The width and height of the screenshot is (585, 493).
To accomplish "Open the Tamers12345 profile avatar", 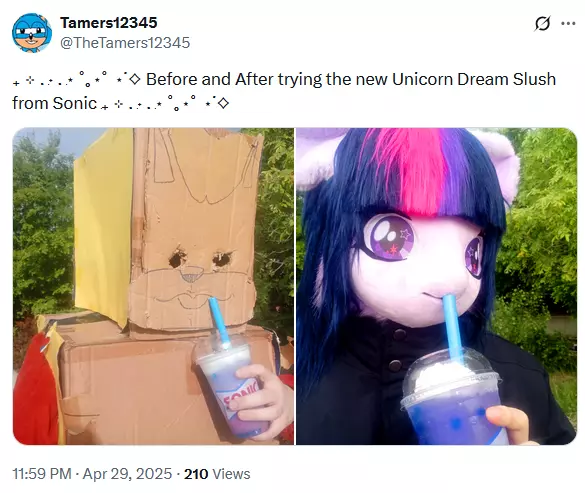I will click(31, 33).
